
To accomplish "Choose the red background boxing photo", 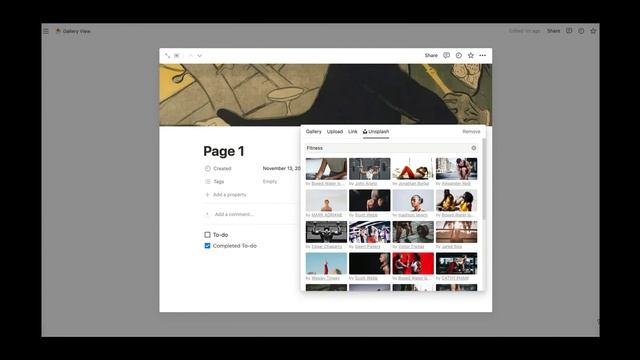I will pos(413,263).
